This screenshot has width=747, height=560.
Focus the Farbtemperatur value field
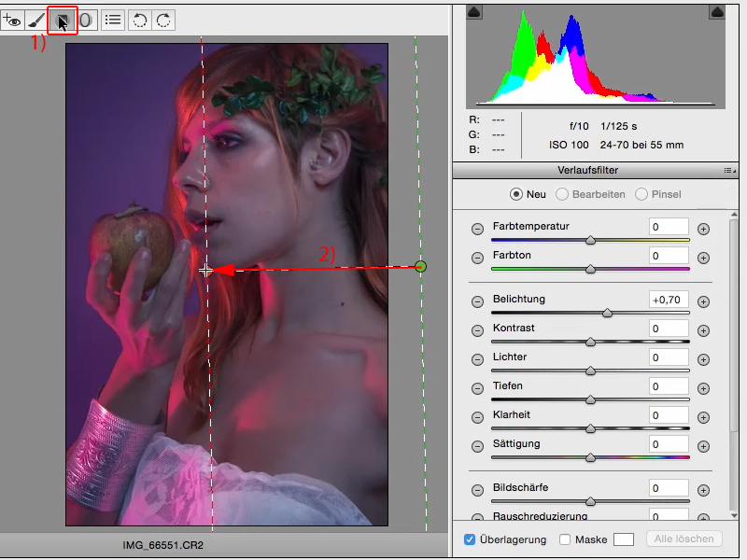[x=669, y=227]
